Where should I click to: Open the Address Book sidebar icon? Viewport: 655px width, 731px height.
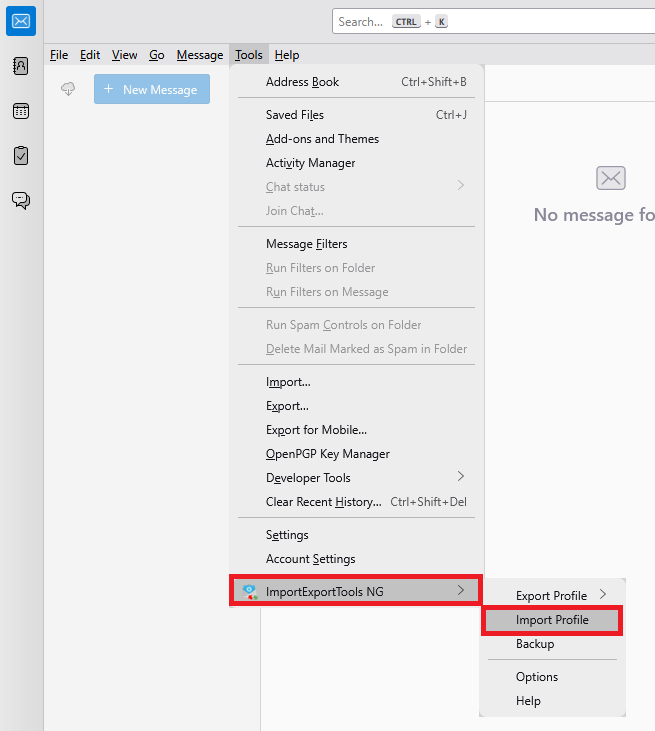click(21, 66)
